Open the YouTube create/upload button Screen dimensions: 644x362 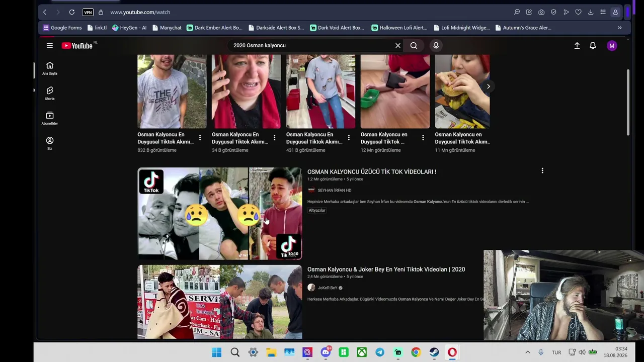coord(577,46)
